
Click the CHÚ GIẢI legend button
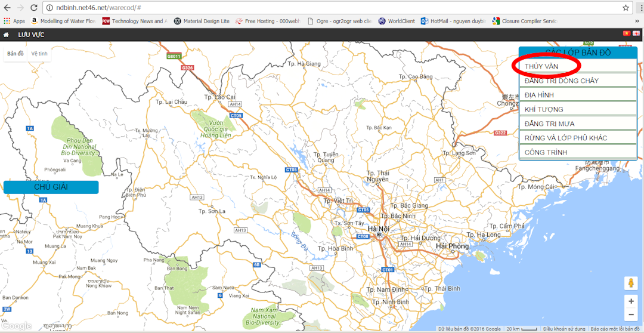(x=51, y=187)
